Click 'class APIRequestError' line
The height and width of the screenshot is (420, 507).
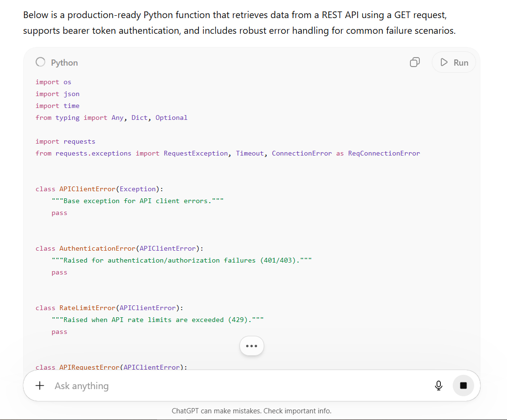click(111, 367)
